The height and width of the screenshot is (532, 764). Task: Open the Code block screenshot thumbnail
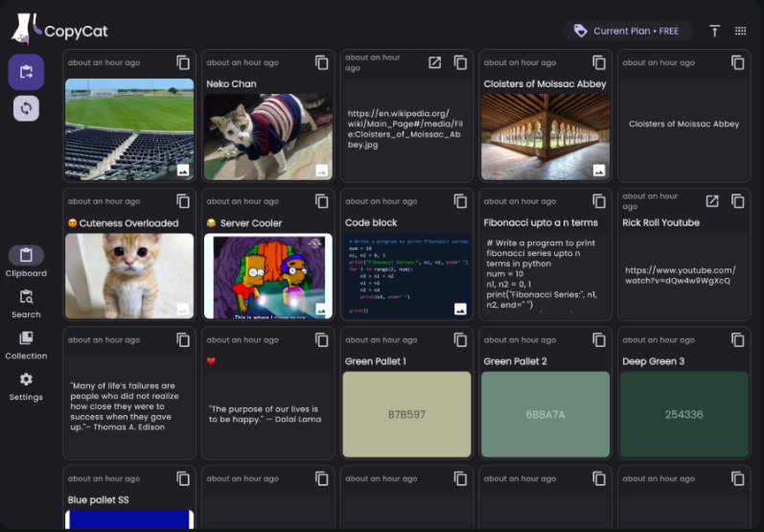[x=406, y=276]
